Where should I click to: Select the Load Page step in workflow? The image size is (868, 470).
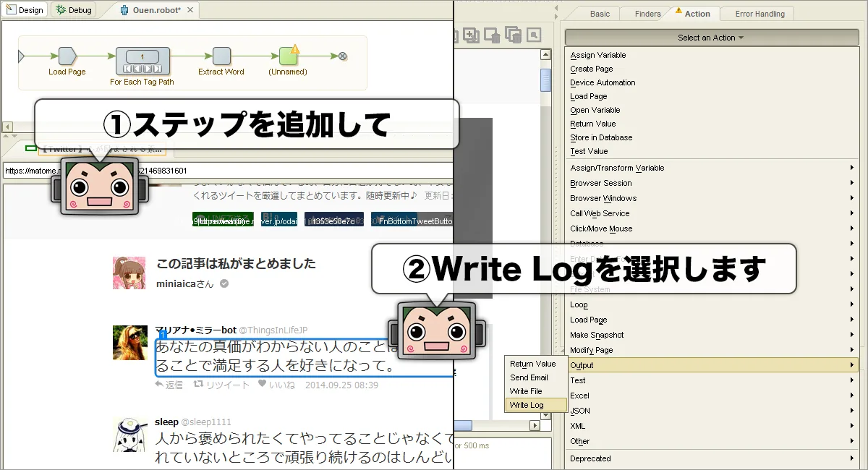67,56
